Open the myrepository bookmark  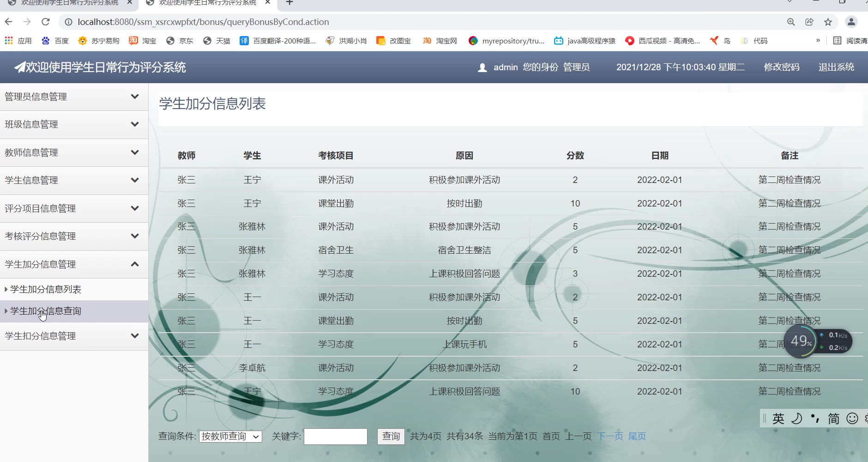coord(506,41)
